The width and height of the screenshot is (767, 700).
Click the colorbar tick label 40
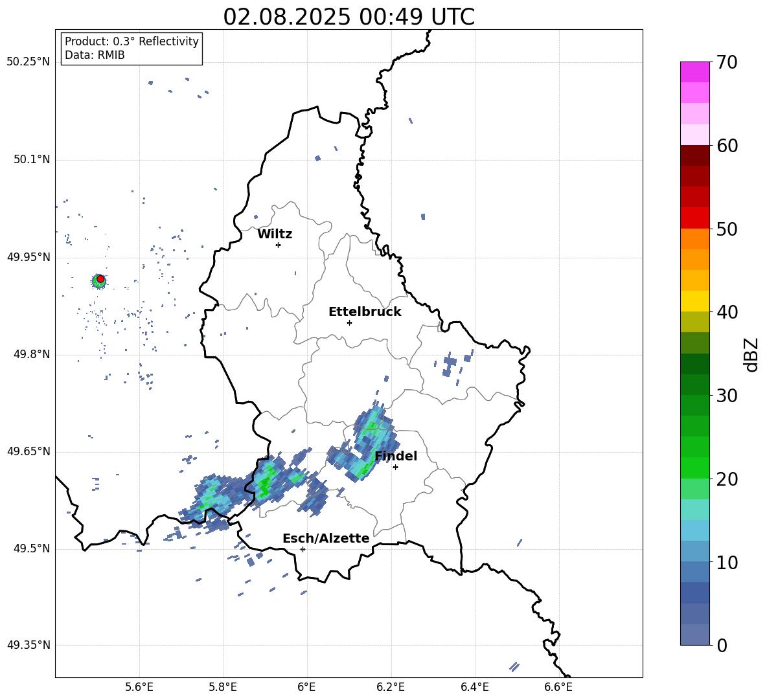pyautogui.click(x=727, y=312)
